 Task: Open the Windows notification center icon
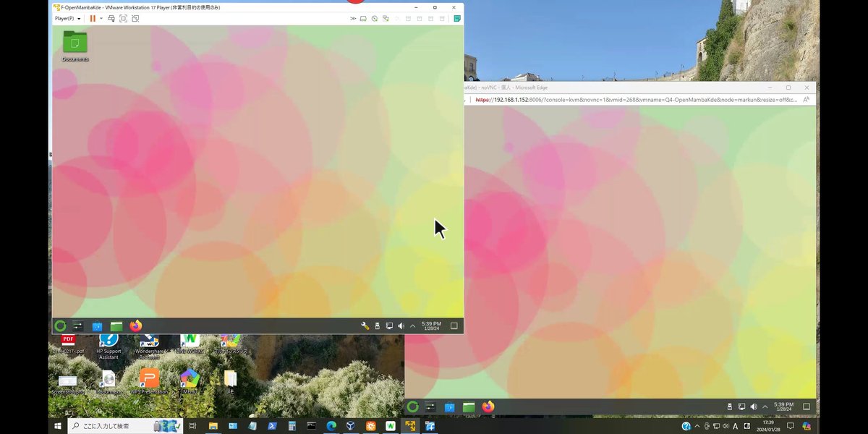coord(791,426)
